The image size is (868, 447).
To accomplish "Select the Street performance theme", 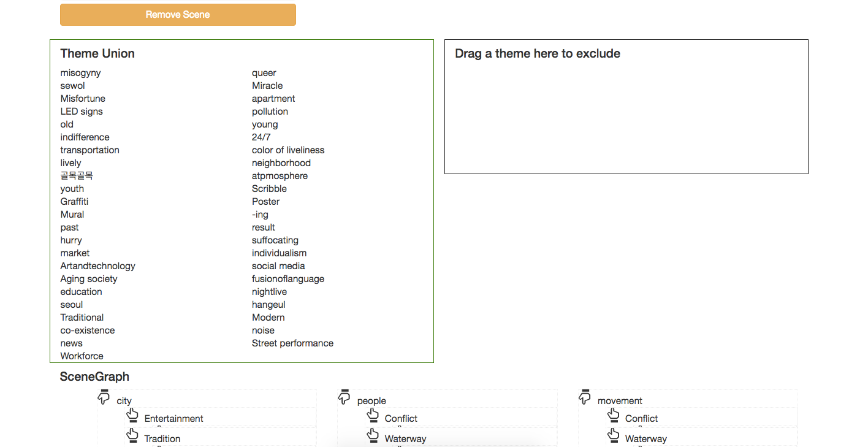I will point(292,343).
